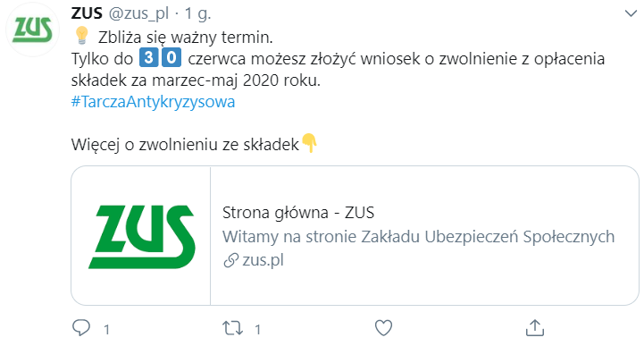Click the reply count number 1
Screen dimensions: 644x346
(x=106, y=329)
